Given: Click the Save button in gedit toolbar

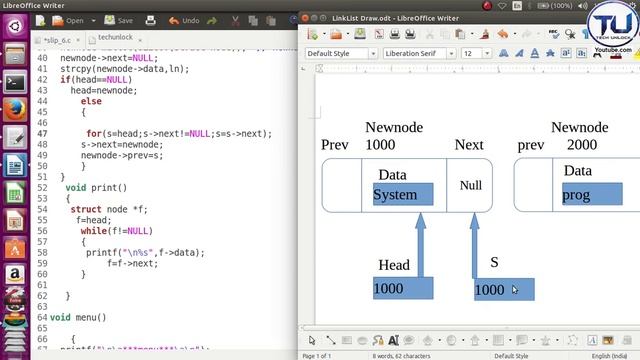Looking at the screenshot, I should click(118, 20).
